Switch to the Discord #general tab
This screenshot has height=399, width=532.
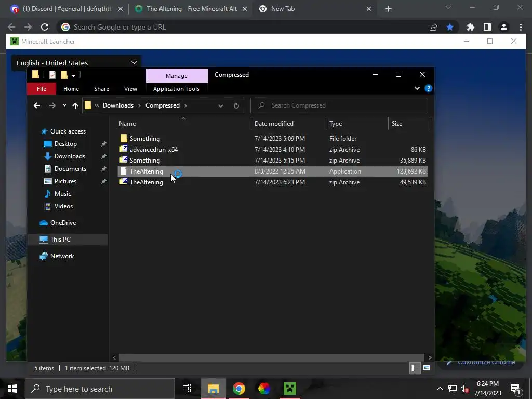[66, 9]
